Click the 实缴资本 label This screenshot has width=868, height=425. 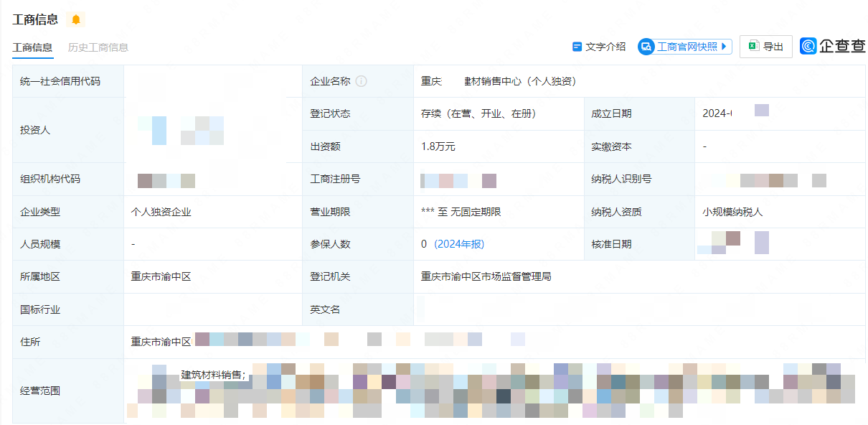click(611, 146)
